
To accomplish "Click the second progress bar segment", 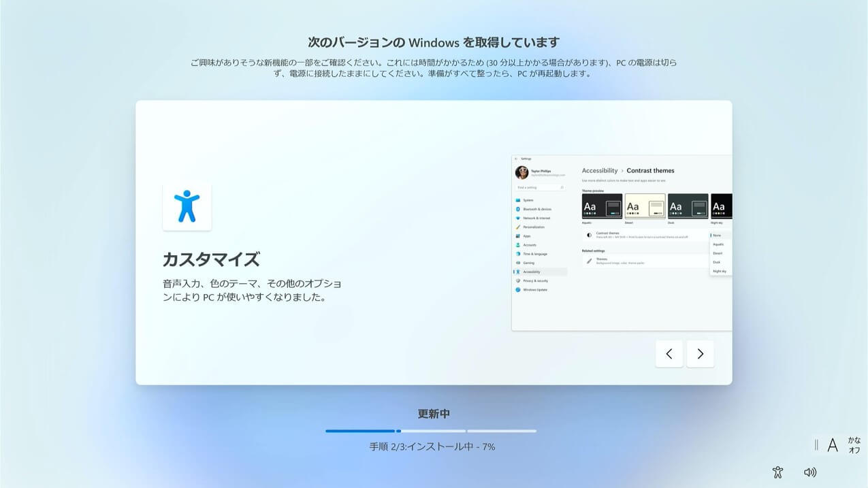I will point(431,431).
